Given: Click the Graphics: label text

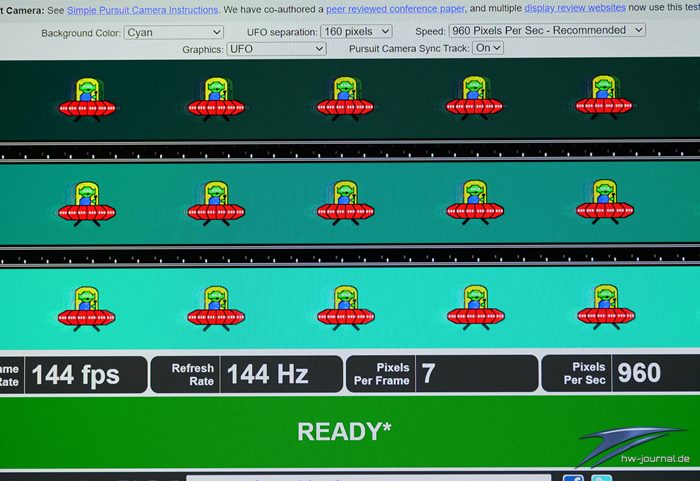Looking at the screenshot, I should [203, 50].
